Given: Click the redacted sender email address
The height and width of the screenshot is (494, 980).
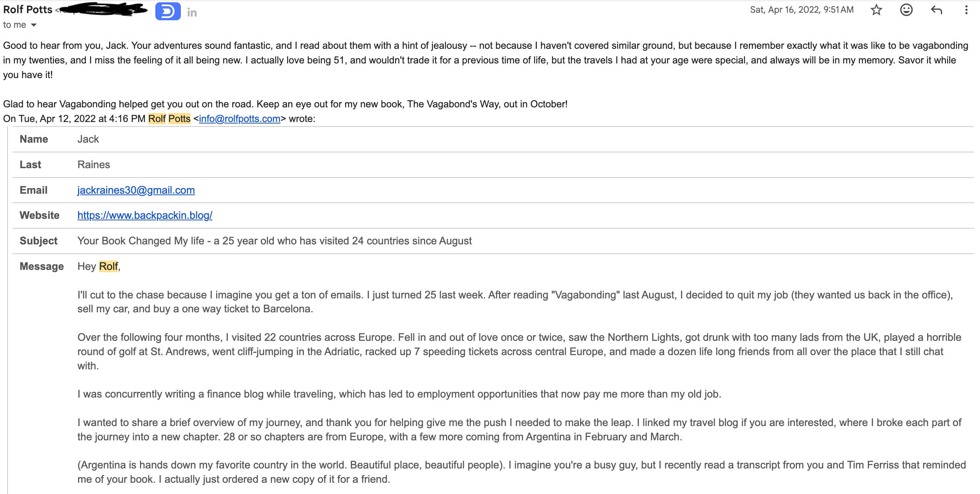Looking at the screenshot, I should tap(102, 10).
